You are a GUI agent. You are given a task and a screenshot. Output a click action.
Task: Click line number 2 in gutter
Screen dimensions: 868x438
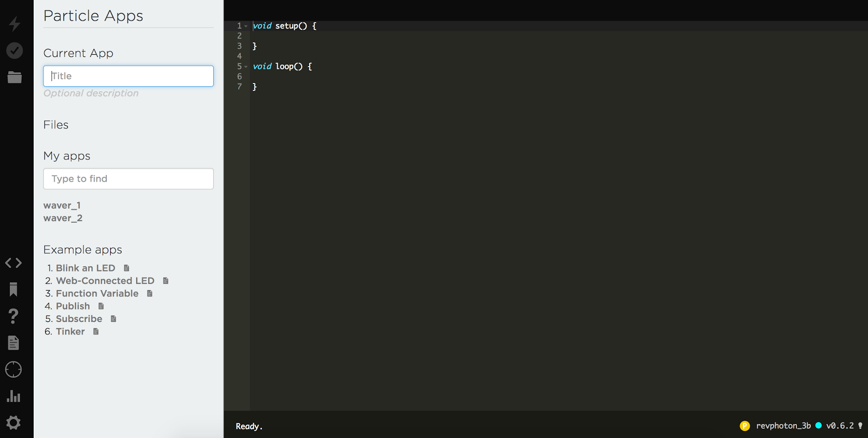tap(239, 36)
